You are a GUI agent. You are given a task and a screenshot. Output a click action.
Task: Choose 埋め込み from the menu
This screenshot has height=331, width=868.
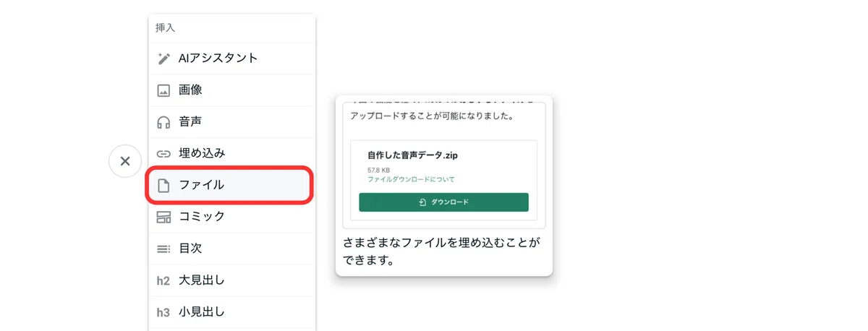click(232, 153)
